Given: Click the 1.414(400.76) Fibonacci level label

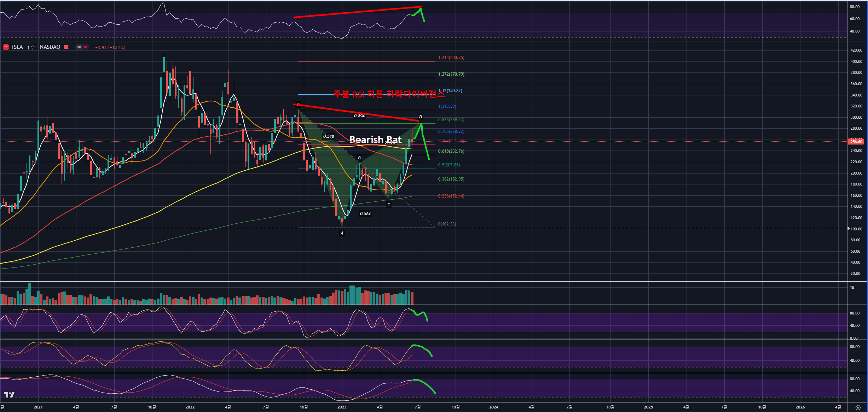Looking at the screenshot, I should (x=451, y=58).
